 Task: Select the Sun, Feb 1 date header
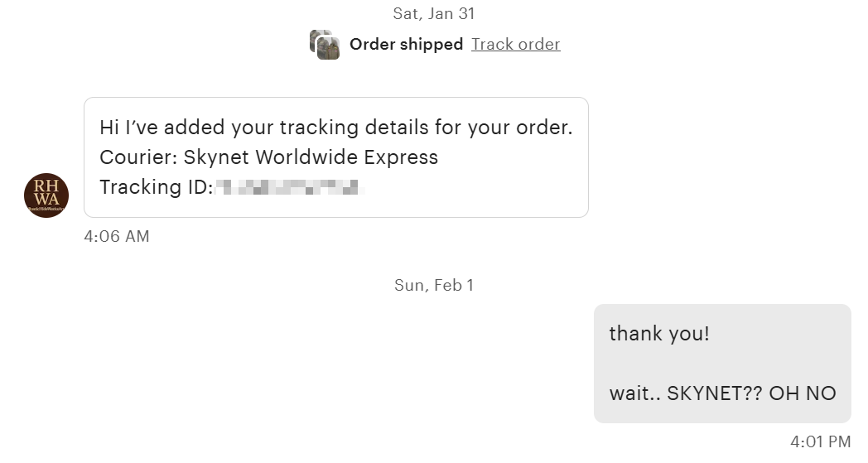[434, 285]
